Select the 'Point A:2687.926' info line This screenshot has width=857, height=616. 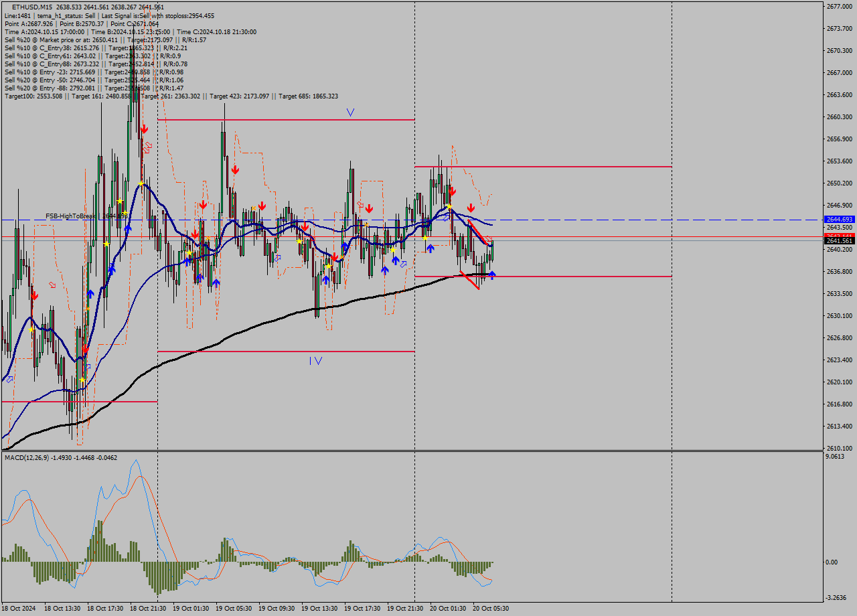81,23
